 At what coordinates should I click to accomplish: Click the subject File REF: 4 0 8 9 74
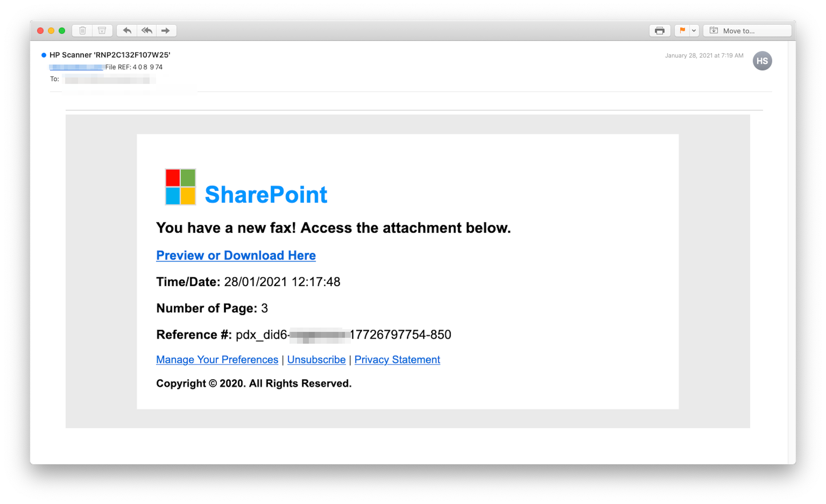(134, 67)
